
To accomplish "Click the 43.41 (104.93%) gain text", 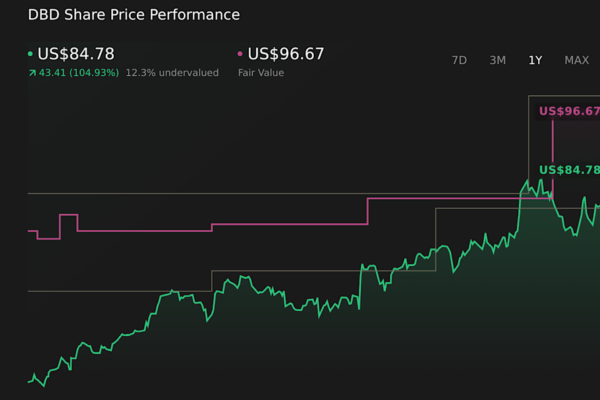I will tap(79, 73).
